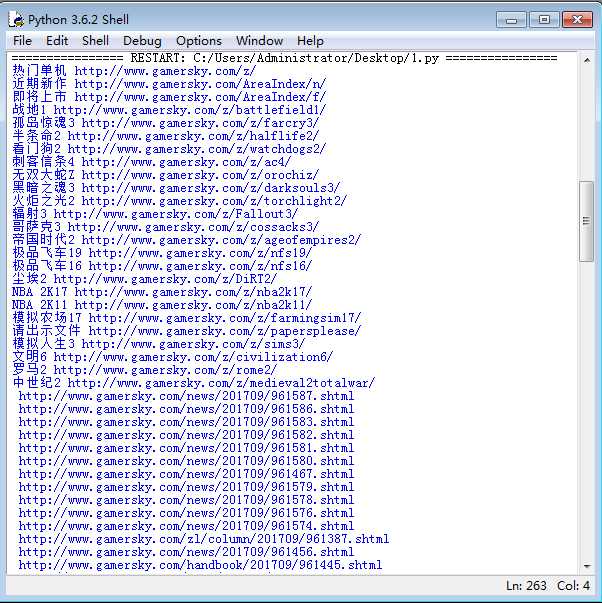
Task: Click the news/201709/961581.shtml line
Action: tap(186, 448)
